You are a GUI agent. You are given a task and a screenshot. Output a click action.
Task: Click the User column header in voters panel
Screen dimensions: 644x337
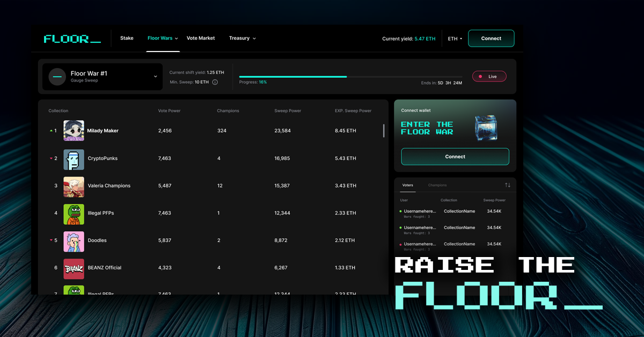tap(404, 201)
